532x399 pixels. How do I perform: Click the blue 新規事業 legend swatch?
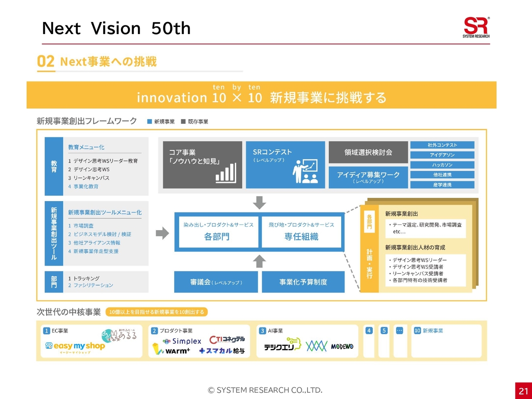pyautogui.click(x=150, y=122)
